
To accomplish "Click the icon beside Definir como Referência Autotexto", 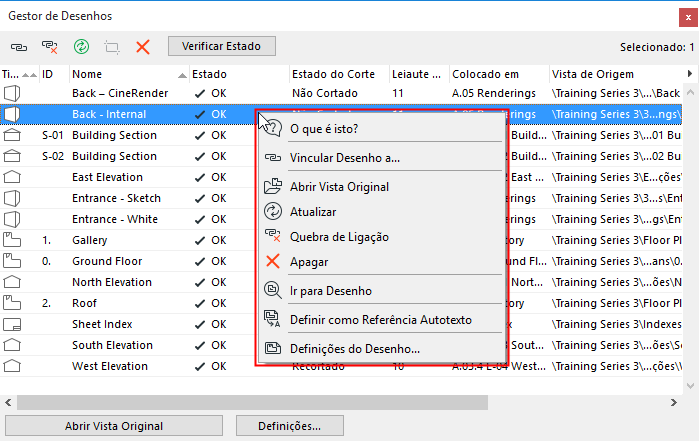I will point(272,319).
